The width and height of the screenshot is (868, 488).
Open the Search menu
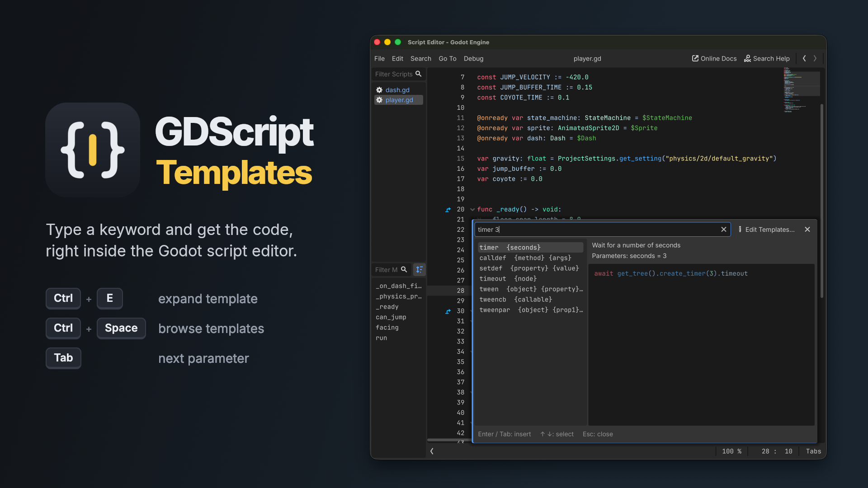(x=420, y=59)
